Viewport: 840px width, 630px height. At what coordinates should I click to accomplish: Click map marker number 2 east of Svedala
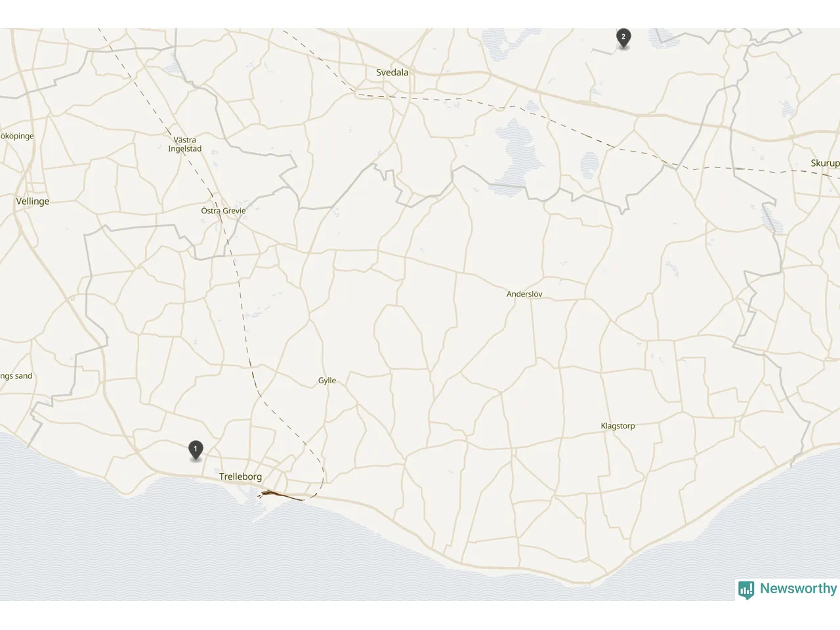623,38
